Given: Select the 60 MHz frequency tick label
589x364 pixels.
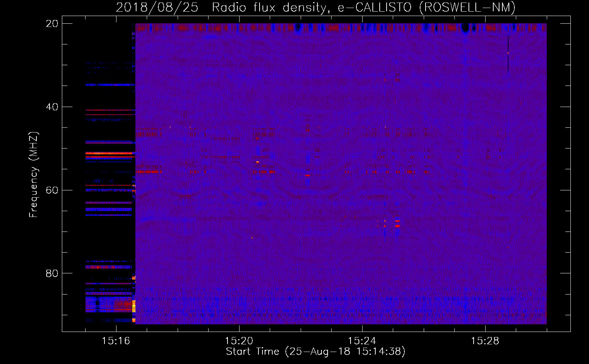Looking at the screenshot, I should 52,190.
